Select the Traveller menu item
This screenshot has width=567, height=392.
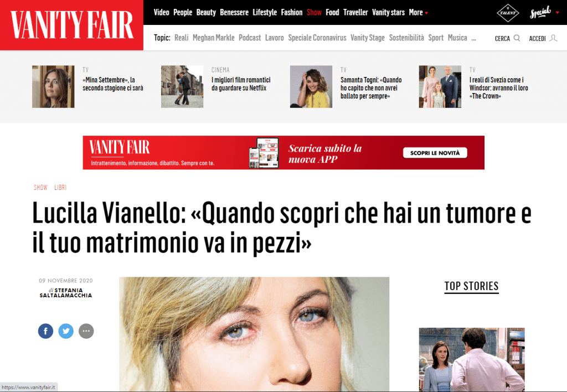355,12
